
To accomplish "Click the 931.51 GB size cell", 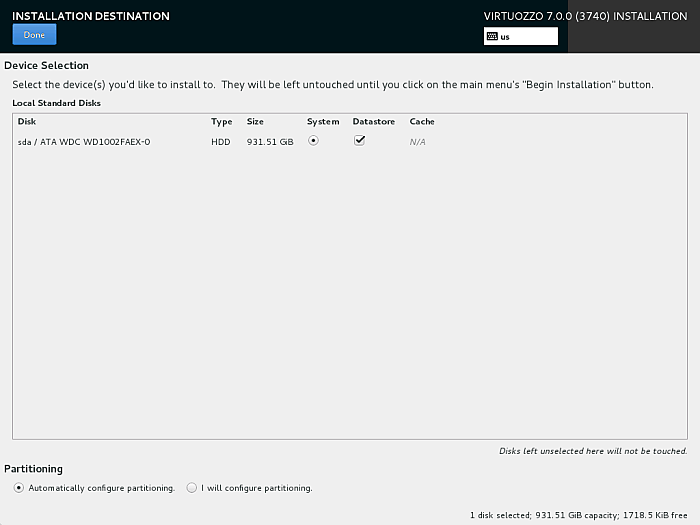I will (270, 142).
